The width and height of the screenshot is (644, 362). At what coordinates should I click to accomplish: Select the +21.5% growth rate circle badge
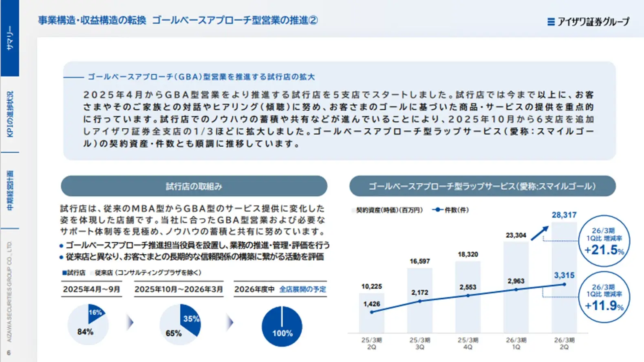click(604, 241)
